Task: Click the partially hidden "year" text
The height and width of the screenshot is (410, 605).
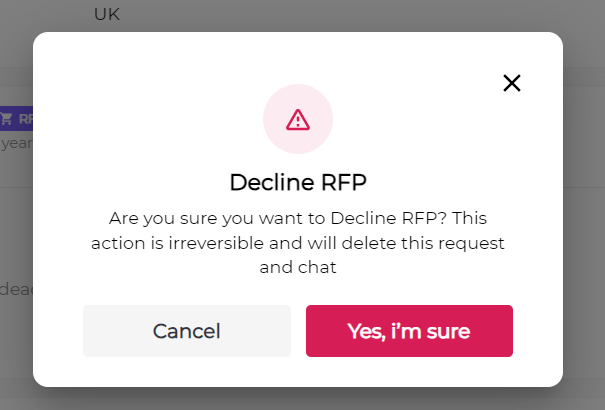Action: click(17, 144)
